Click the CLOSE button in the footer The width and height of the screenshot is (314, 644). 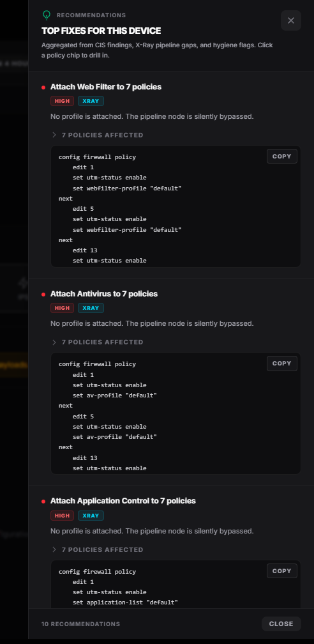[x=281, y=624]
